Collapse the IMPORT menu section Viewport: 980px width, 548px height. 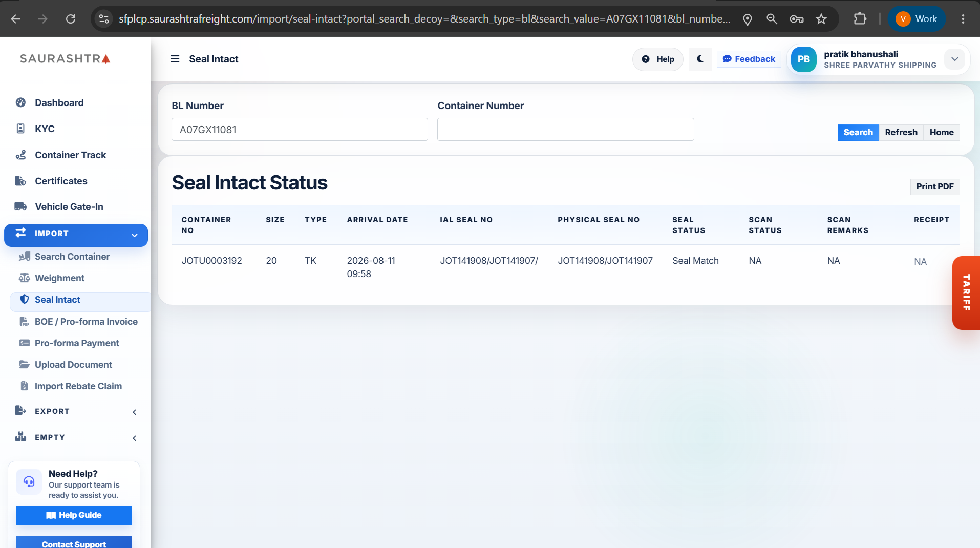76,235
